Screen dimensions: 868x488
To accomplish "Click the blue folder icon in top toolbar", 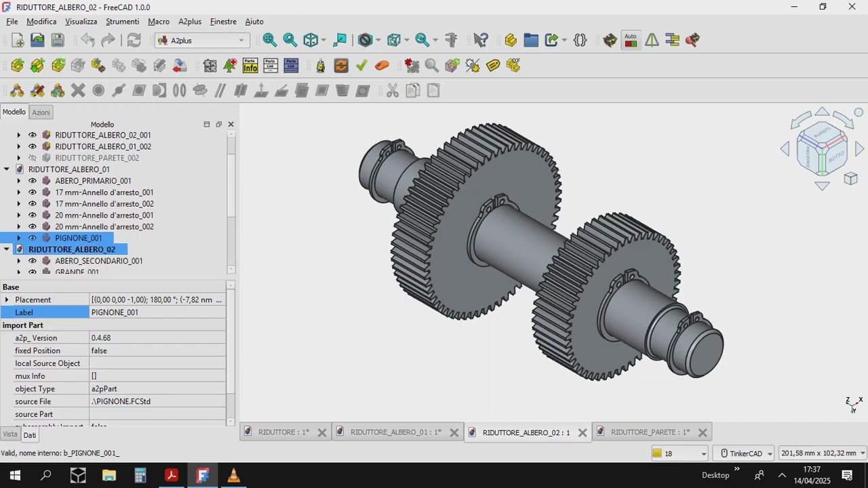I will coord(531,40).
